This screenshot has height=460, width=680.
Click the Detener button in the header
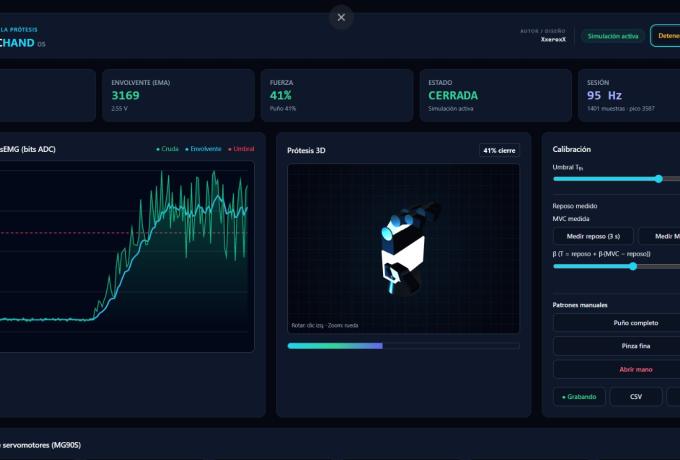pos(666,36)
